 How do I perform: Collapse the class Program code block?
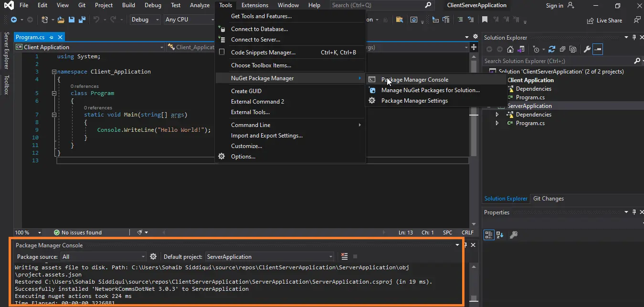coord(54,93)
